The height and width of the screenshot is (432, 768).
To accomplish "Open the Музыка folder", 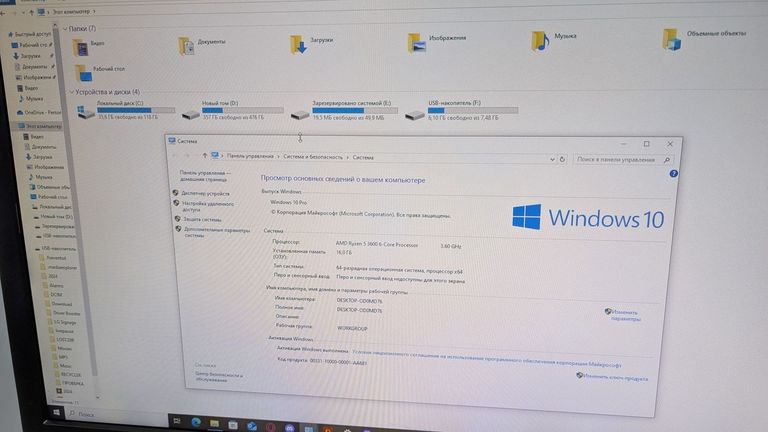I will pyautogui.click(x=540, y=39).
